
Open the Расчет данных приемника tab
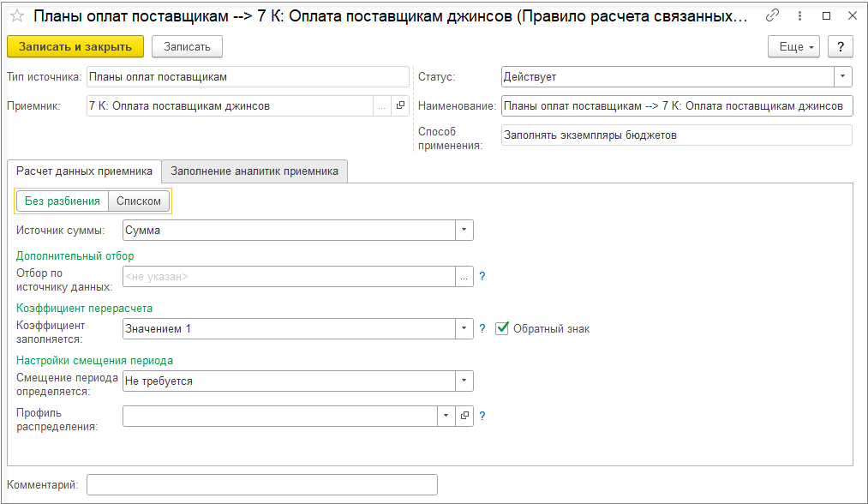(x=84, y=171)
